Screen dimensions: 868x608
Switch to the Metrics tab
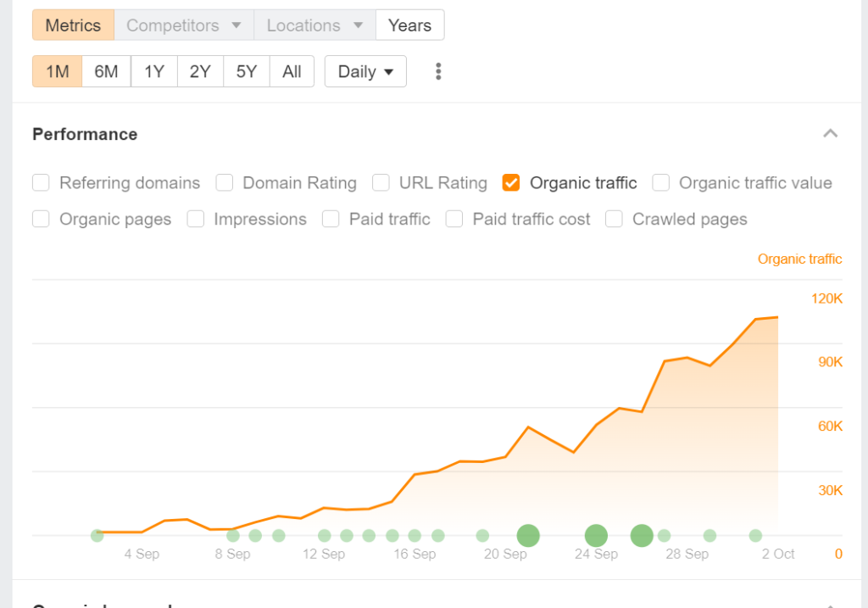(72, 25)
